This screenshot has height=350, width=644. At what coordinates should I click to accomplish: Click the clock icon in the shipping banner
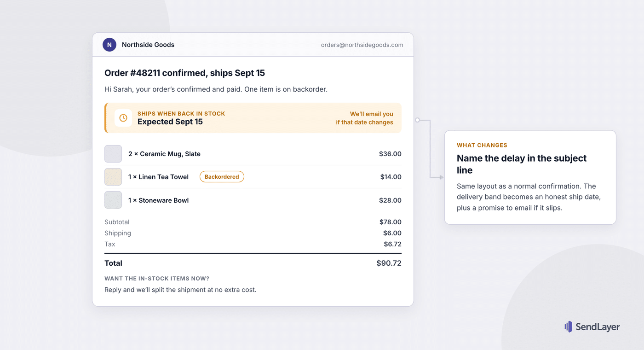point(123,118)
